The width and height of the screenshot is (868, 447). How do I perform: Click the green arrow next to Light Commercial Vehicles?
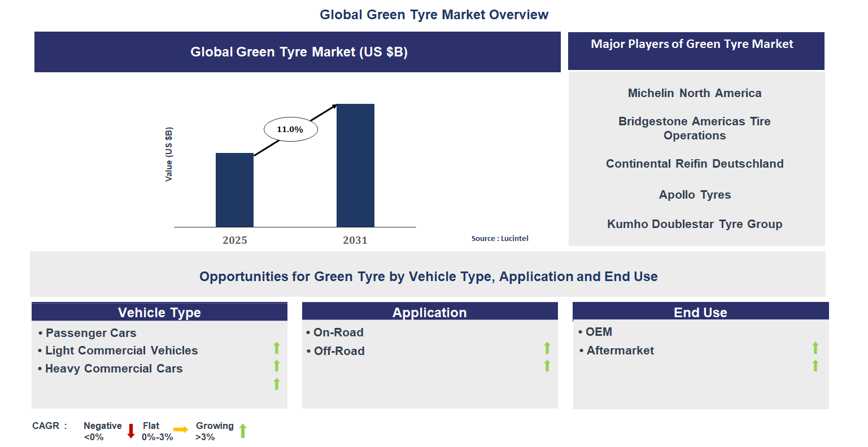[276, 366]
